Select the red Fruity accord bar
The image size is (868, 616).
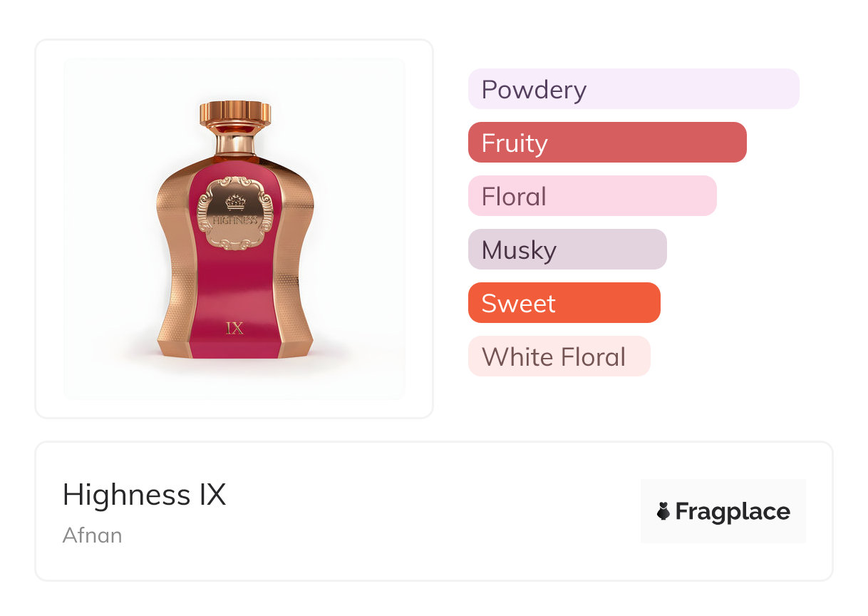[x=606, y=143]
